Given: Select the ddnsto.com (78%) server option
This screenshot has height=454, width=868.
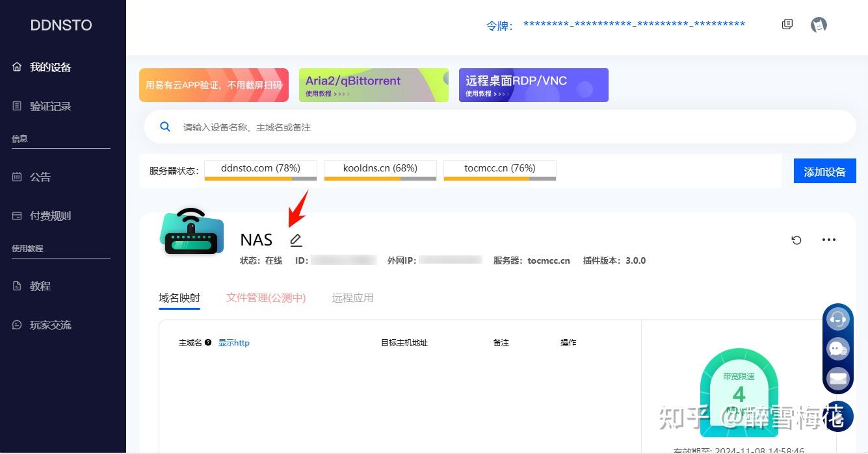Looking at the screenshot, I should 260,168.
